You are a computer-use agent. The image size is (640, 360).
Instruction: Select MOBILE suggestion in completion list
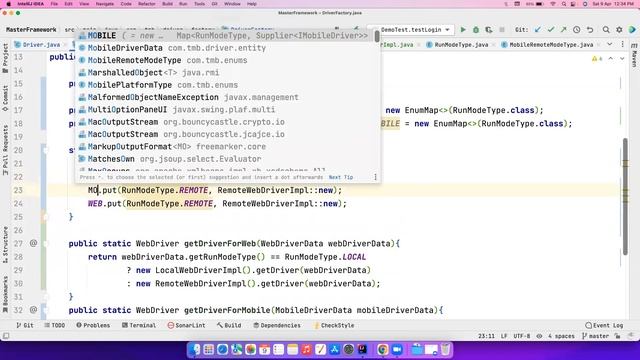coord(224,36)
